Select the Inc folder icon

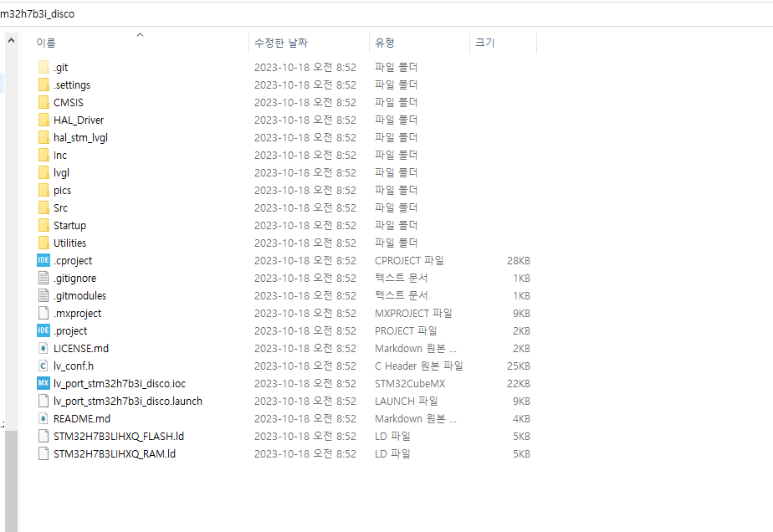pos(44,156)
